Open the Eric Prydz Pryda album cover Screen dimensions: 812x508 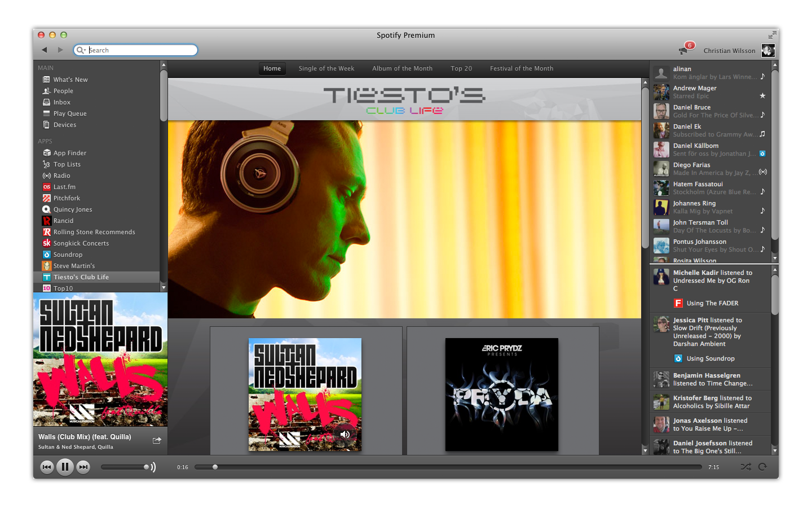point(502,395)
